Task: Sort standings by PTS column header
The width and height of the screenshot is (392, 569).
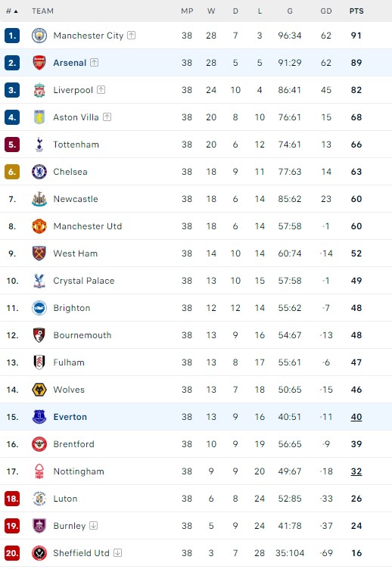Action: pyautogui.click(x=356, y=11)
